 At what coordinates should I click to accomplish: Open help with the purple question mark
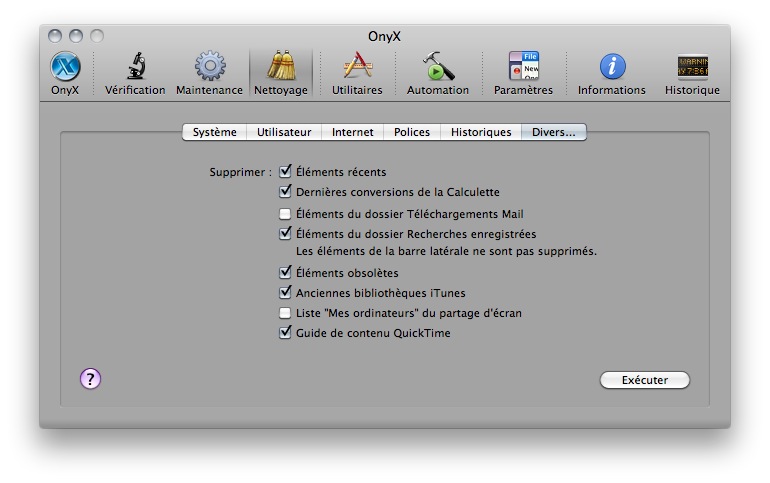pyautogui.click(x=90, y=379)
